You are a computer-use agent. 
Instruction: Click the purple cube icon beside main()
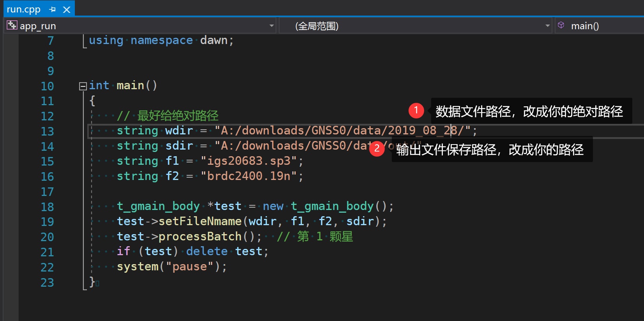tap(561, 26)
